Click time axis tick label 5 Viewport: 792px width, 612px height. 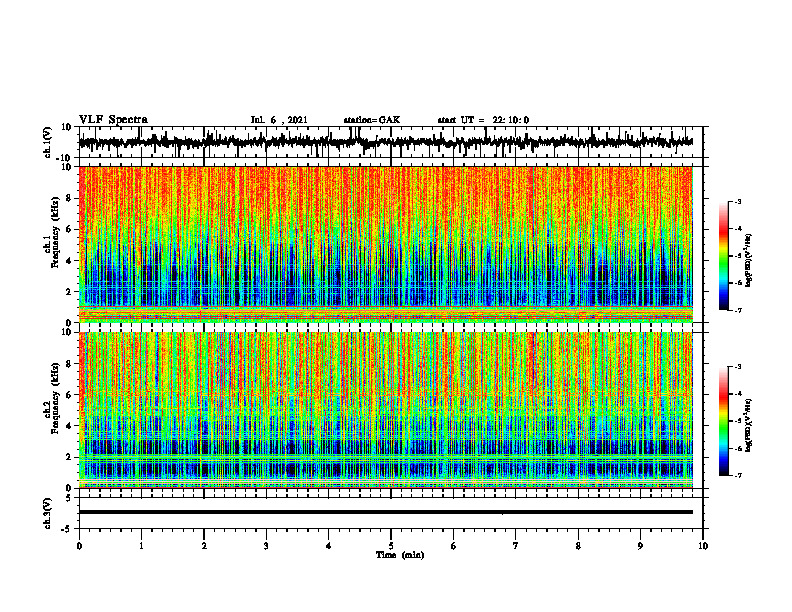point(391,546)
